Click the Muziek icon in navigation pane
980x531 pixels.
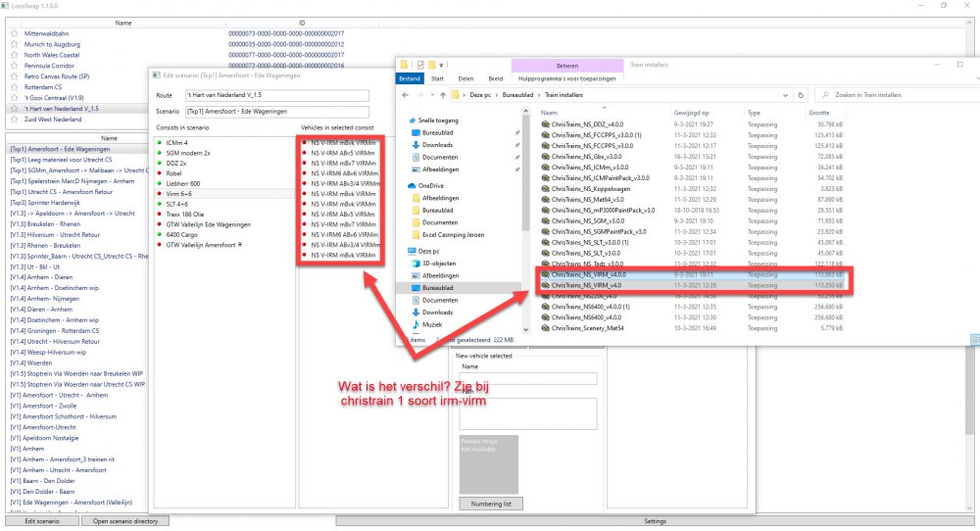[x=415, y=324]
